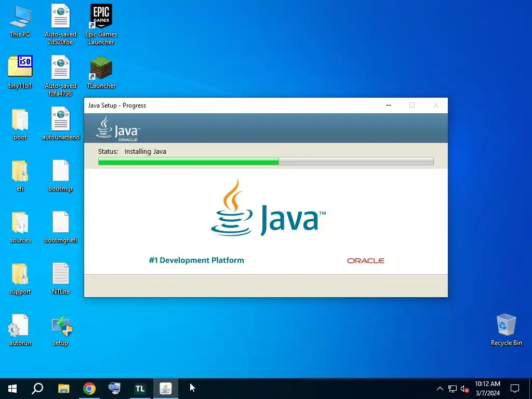Click the Java Oracle logo in header banner
Screen dimensions: 532x399
(118, 129)
